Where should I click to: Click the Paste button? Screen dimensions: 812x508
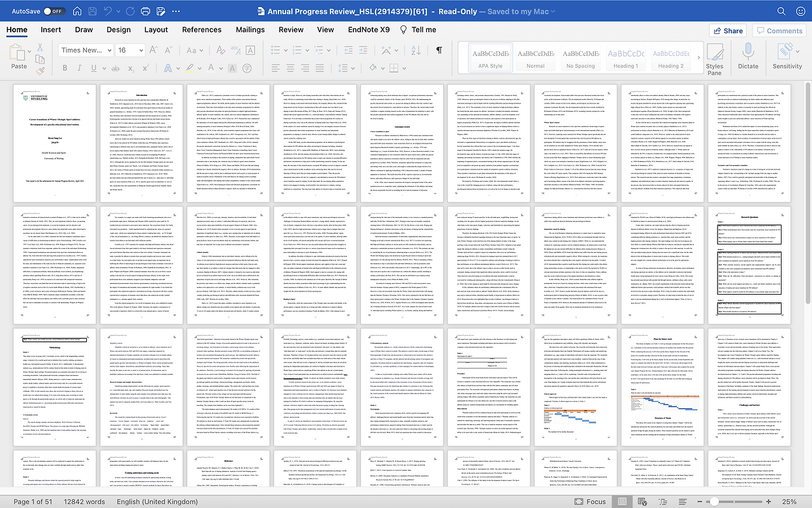[x=18, y=57]
